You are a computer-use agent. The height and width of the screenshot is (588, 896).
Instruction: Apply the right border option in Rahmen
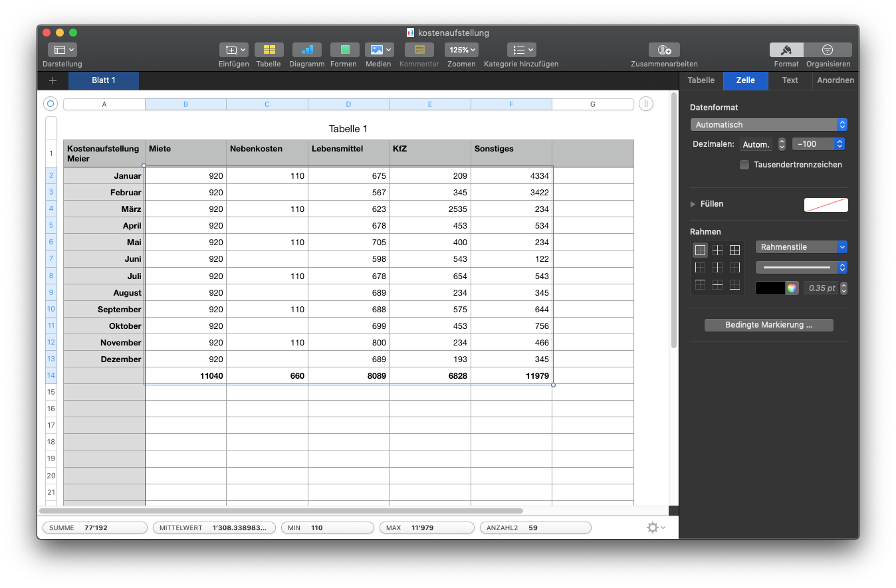point(734,267)
